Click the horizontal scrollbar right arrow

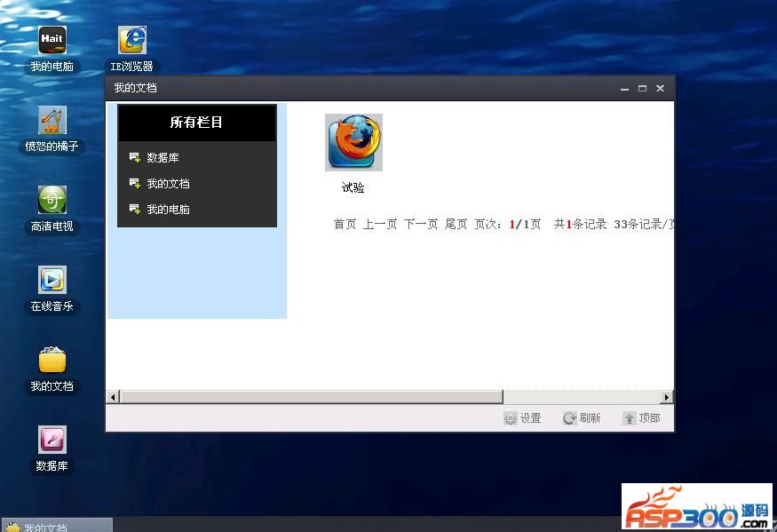click(x=667, y=397)
